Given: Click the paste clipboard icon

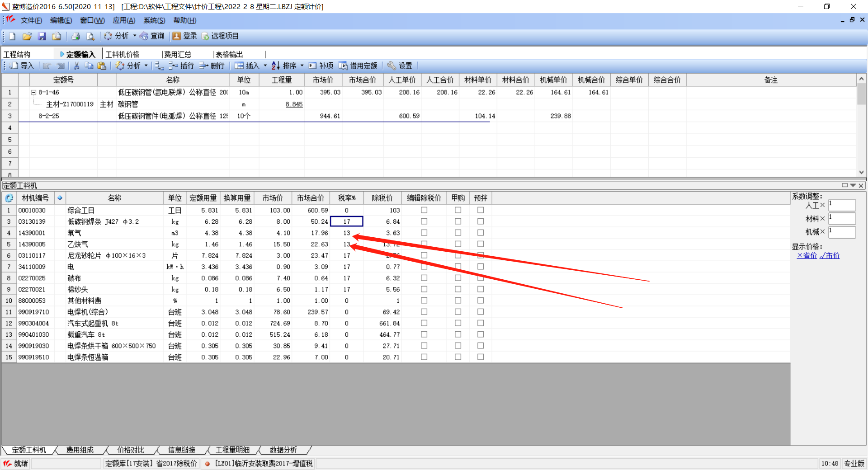Looking at the screenshot, I should tap(102, 66).
